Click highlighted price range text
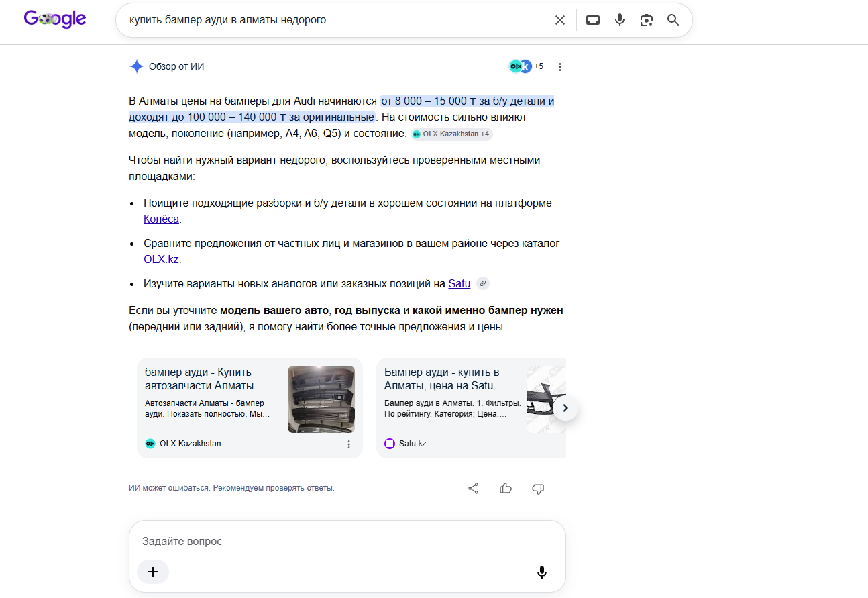 (342, 109)
